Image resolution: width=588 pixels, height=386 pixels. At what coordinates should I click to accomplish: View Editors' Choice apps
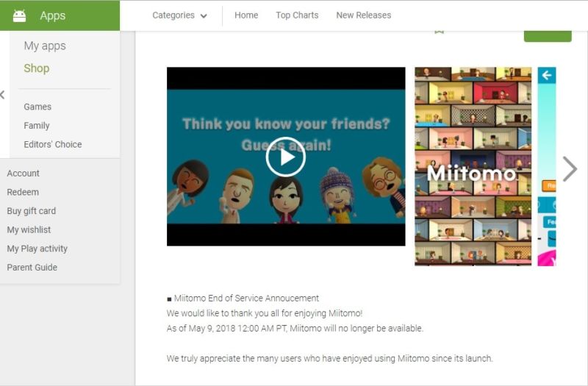tap(53, 144)
